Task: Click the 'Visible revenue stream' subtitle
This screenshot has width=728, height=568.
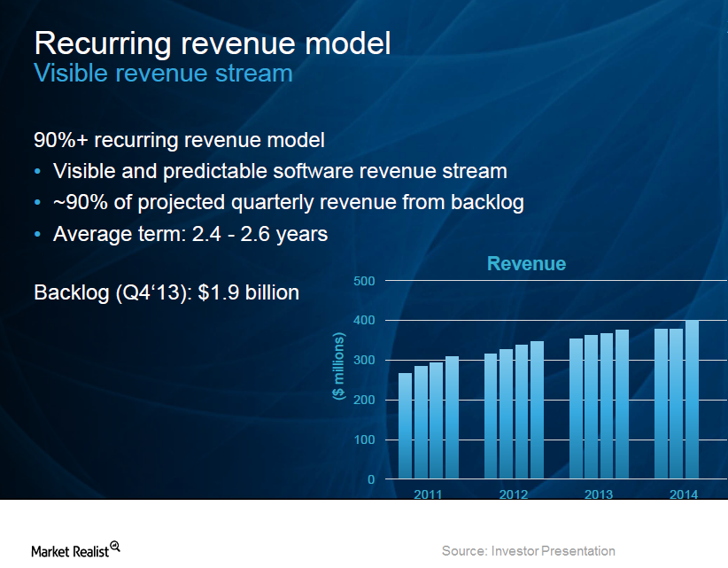Action: [x=164, y=74]
